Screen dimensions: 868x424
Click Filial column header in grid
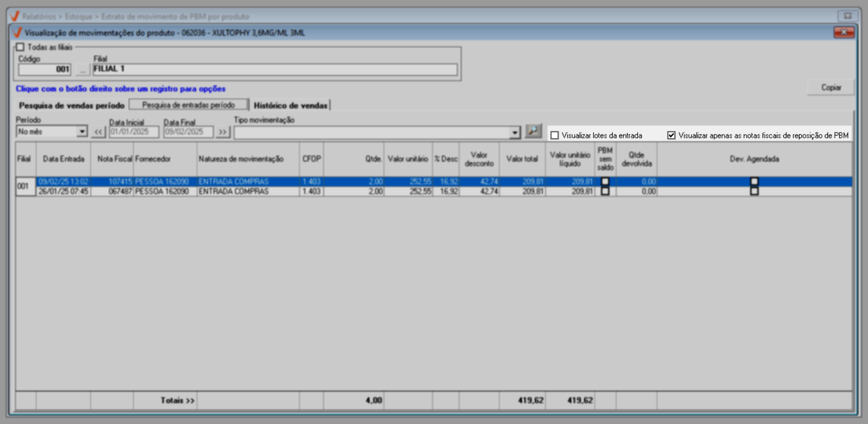point(24,159)
